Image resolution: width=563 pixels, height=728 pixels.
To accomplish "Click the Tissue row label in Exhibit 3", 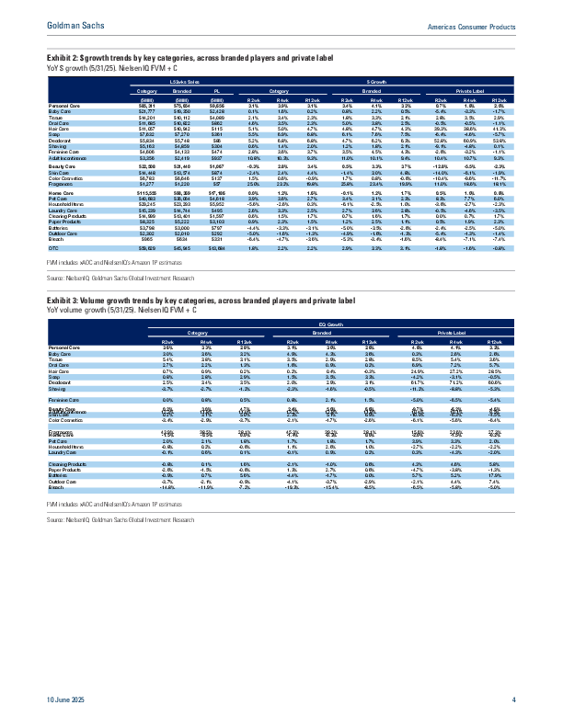I will (55, 359).
